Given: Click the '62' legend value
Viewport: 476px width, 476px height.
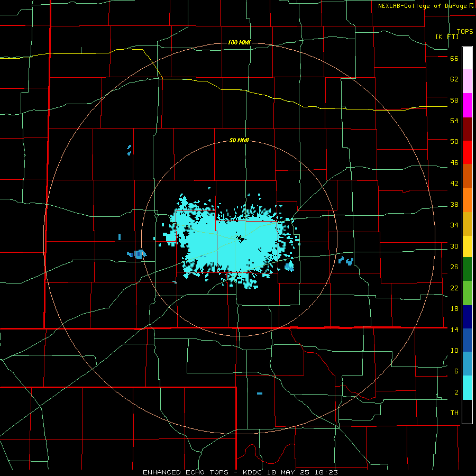Looking at the screenshot, I should coord(454,79).
